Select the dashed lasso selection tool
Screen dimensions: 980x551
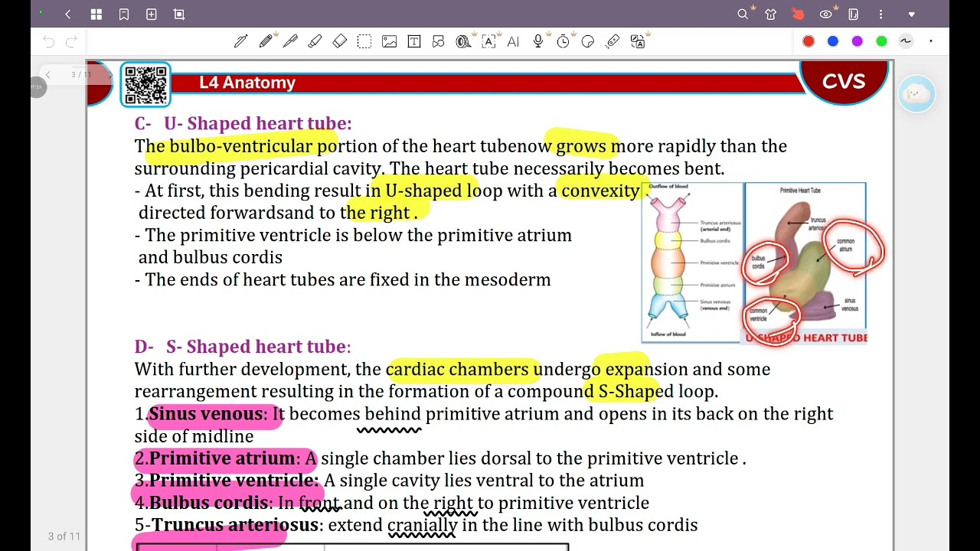(364, 41)
